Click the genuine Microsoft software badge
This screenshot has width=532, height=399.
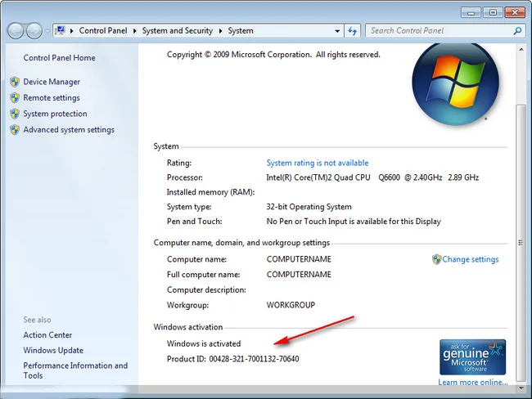tap(472, 357)
